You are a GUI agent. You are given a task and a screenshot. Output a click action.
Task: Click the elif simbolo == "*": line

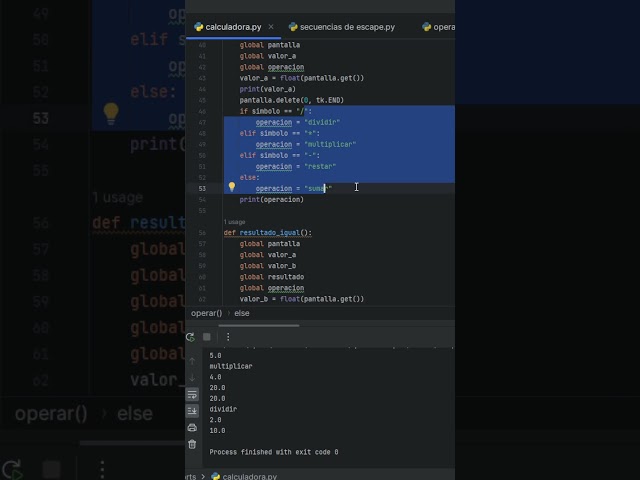pos(280,133)
